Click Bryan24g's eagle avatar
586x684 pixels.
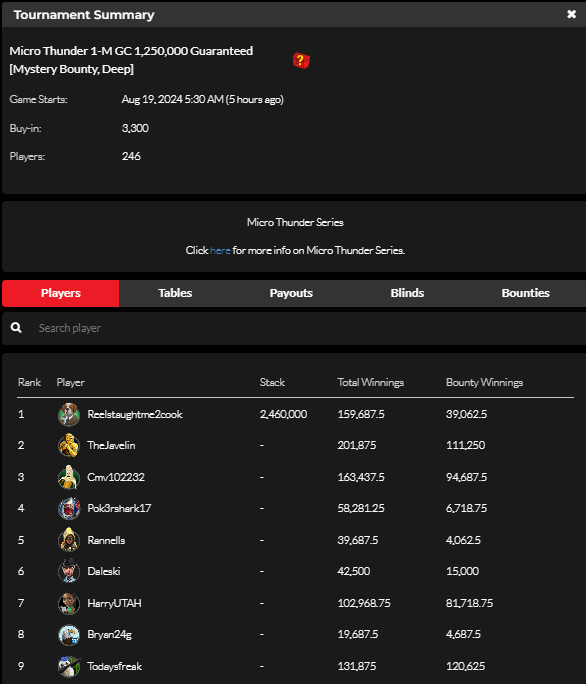click(x=69, y=634)
